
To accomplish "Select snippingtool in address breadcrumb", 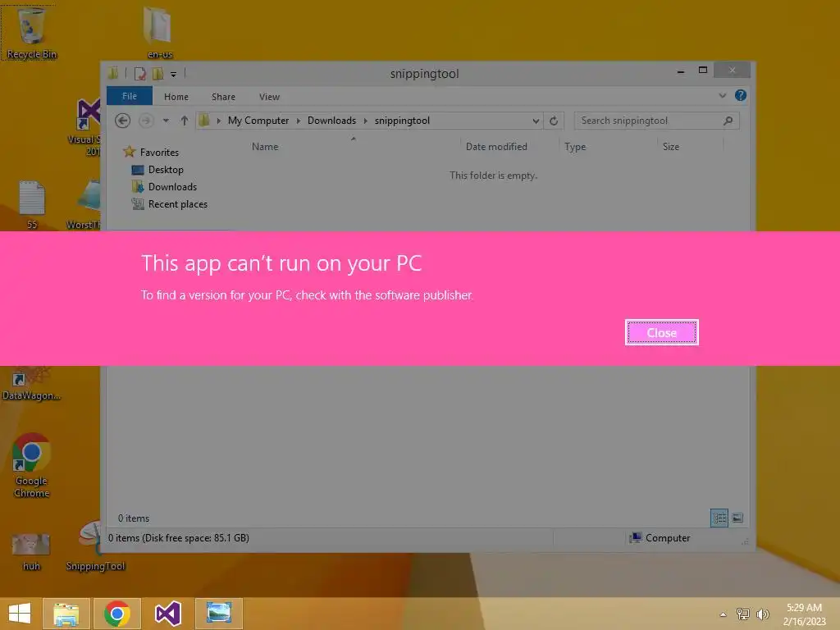I will (402, 121).
